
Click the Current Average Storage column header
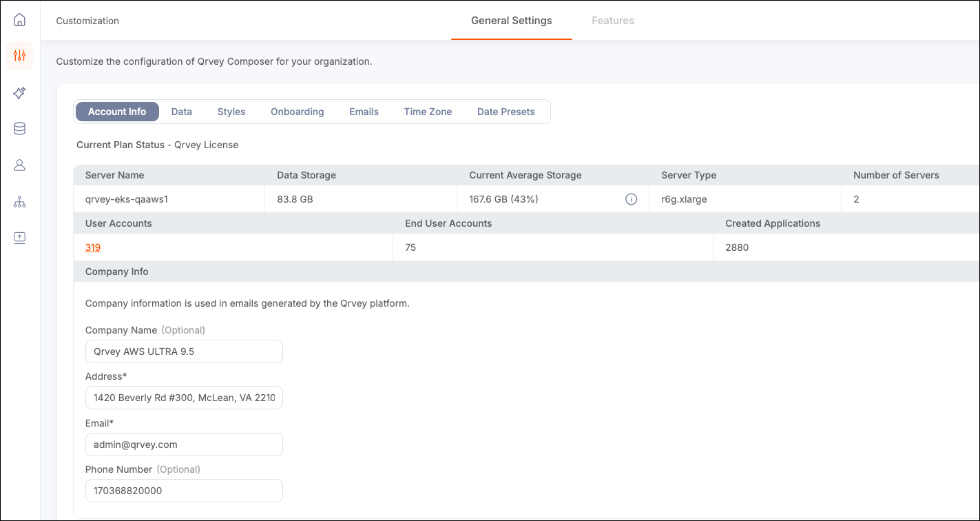tap(525, 175)
